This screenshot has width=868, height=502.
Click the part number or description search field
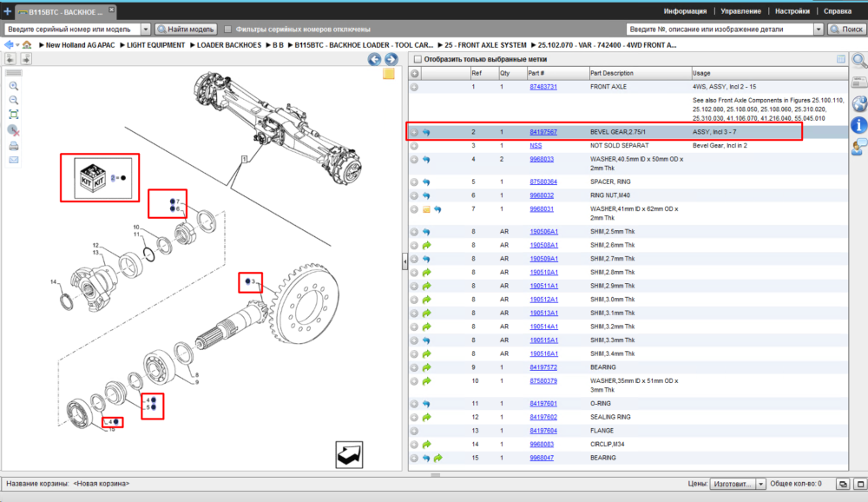(720, 30)
